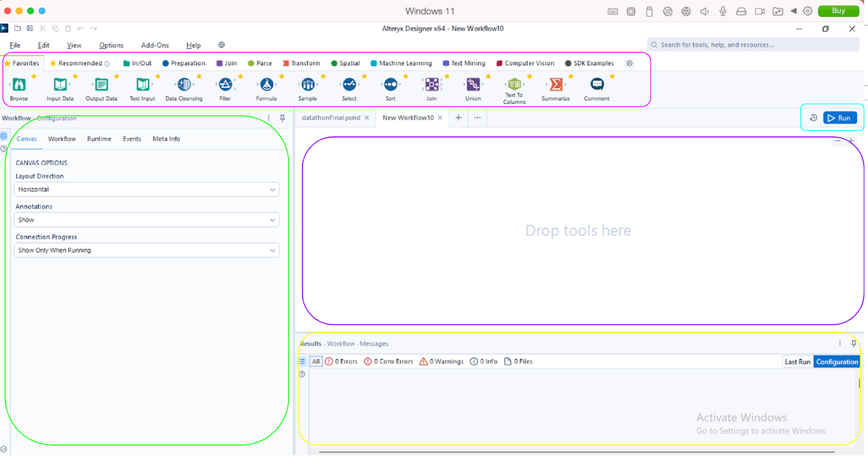Switch to the Preparation tool category
Viewport: 868px width, 458px height.
pos(184,63)
